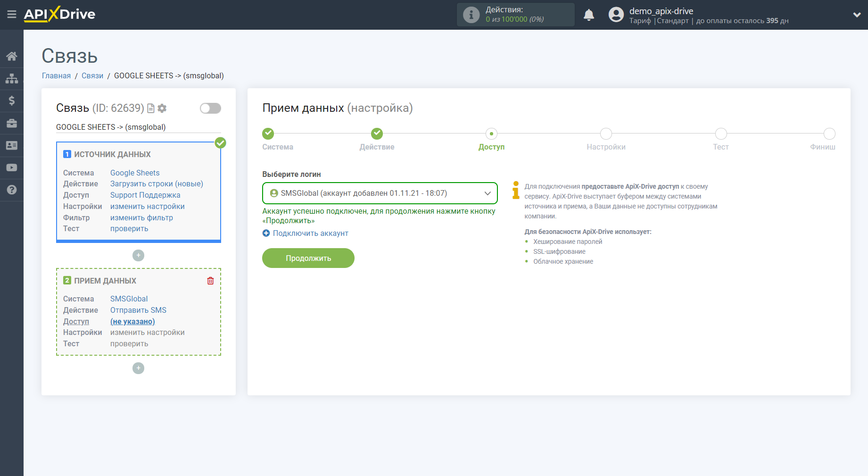Open the video tutorials sidebar icon

(12, 167)
